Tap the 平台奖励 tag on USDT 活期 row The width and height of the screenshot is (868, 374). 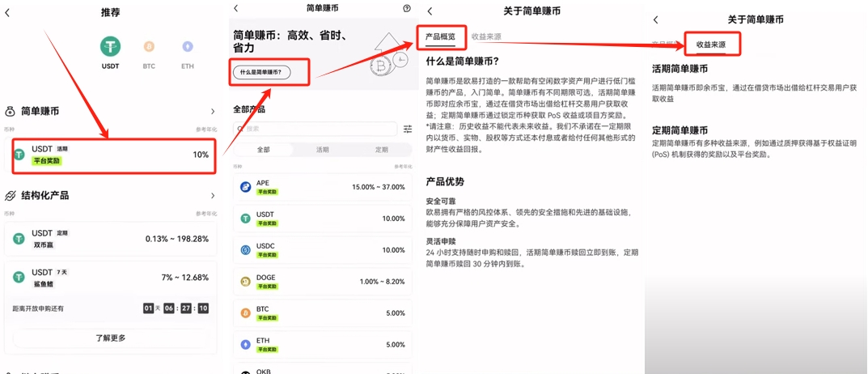46,160
